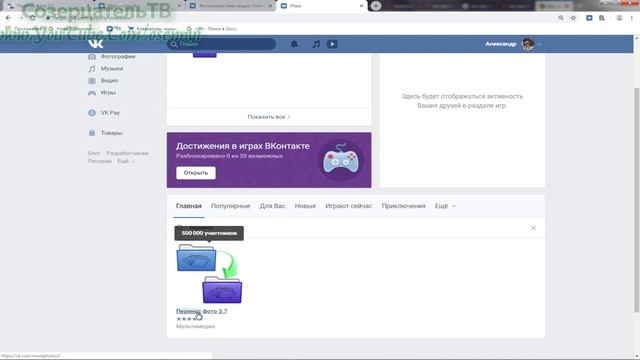
Task: Open Фотографии in left sidebar
Action: click(118, 56)
